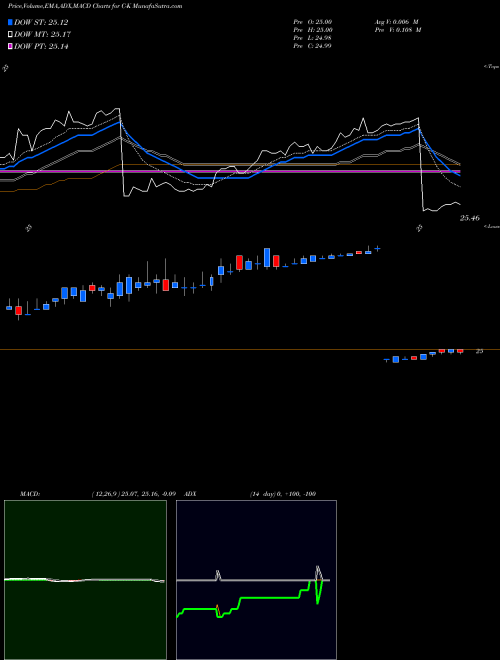
Task: Click the diamond marker near the 25.46 label
Action: (x=419, y=228)
